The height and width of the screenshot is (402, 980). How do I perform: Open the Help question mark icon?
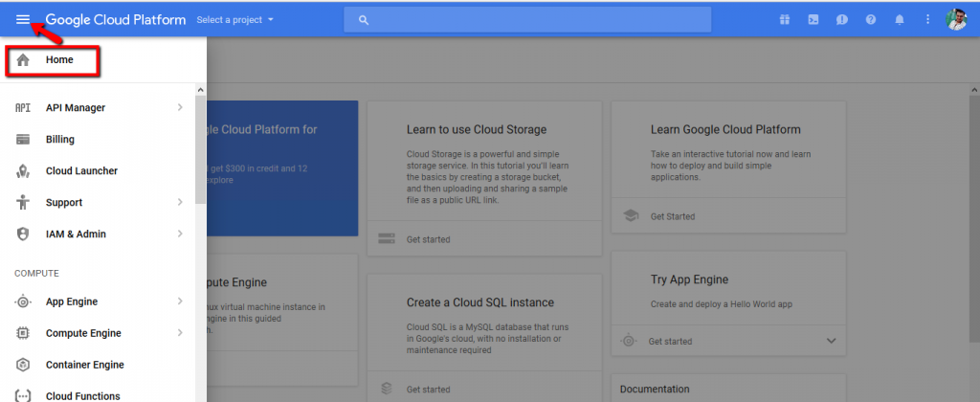pyautogui.click(x=871, y=19)
